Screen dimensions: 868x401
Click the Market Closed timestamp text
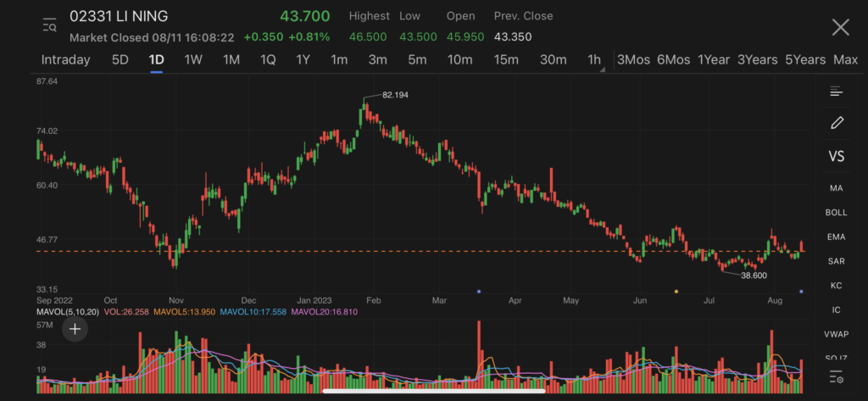pos(152,37)
